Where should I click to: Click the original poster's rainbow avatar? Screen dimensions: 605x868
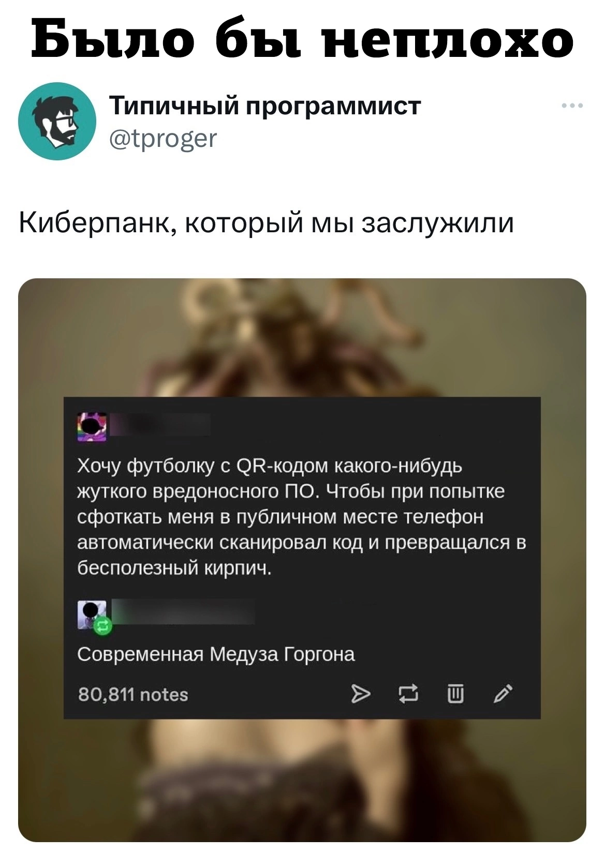[92, 427]
